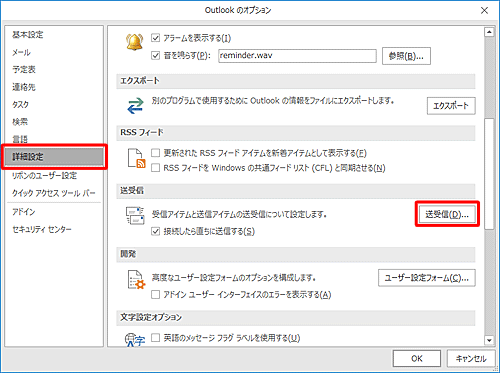Click the scrollbar up arrow
This screenshot has width=500, height=373.
tap(489, 32)
